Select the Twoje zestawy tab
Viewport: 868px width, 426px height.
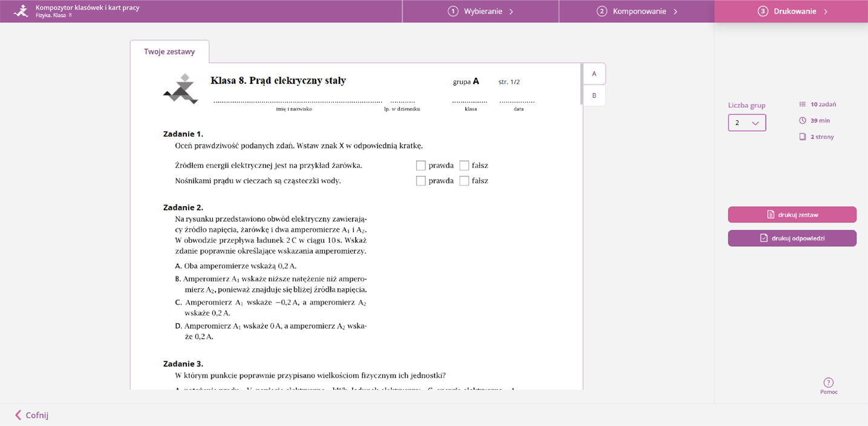169,51
